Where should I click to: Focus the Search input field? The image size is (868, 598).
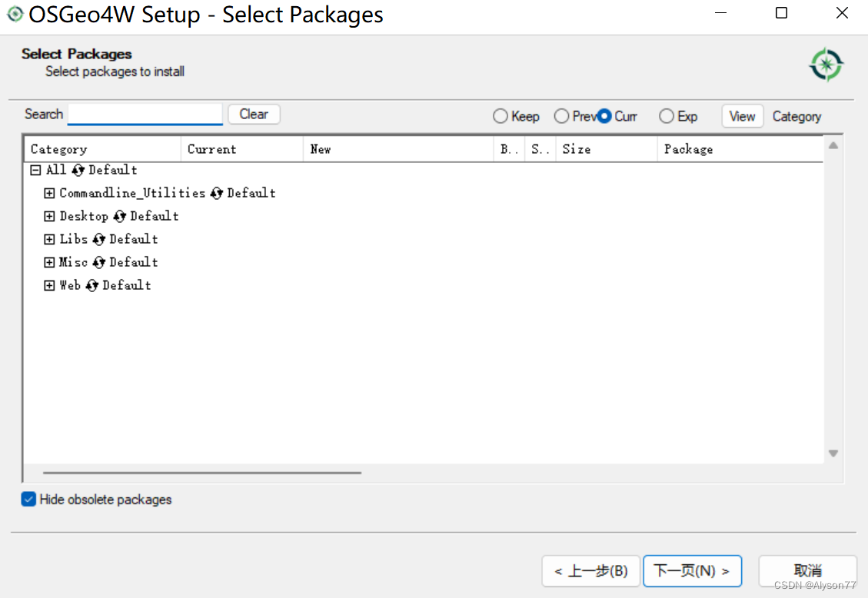click(145, 115)
